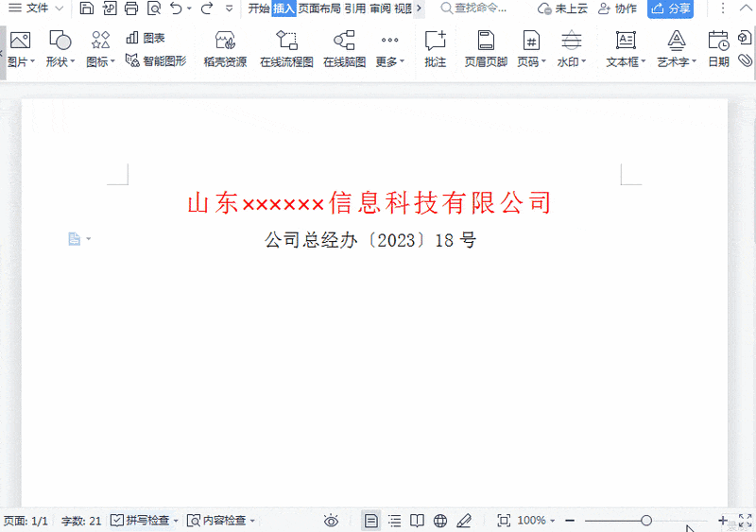The height and width of the screenshot is (532, 756).
Task: Add a comment with 批注
Action: click(x=435, y=49)
